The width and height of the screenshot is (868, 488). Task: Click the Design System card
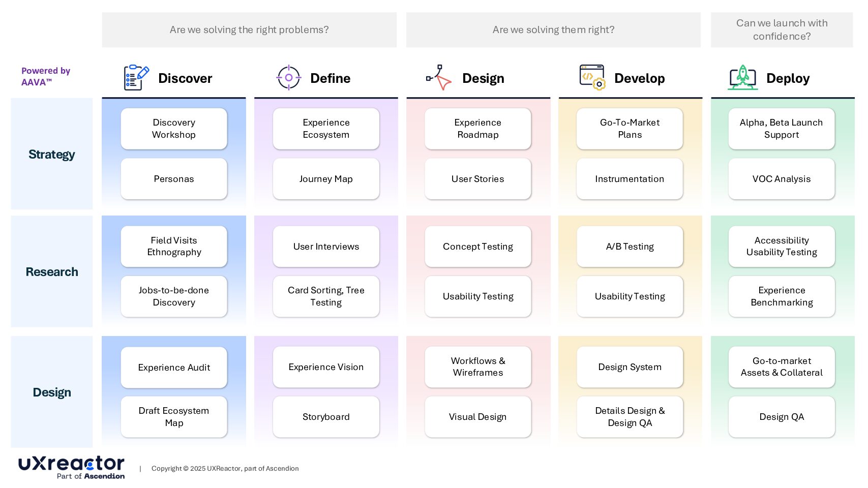(x=630, y=367)
